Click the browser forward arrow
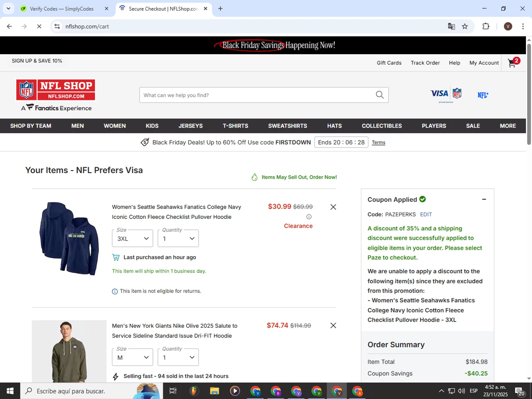Viewport: 532px width, 399px height. coord(24,26)
